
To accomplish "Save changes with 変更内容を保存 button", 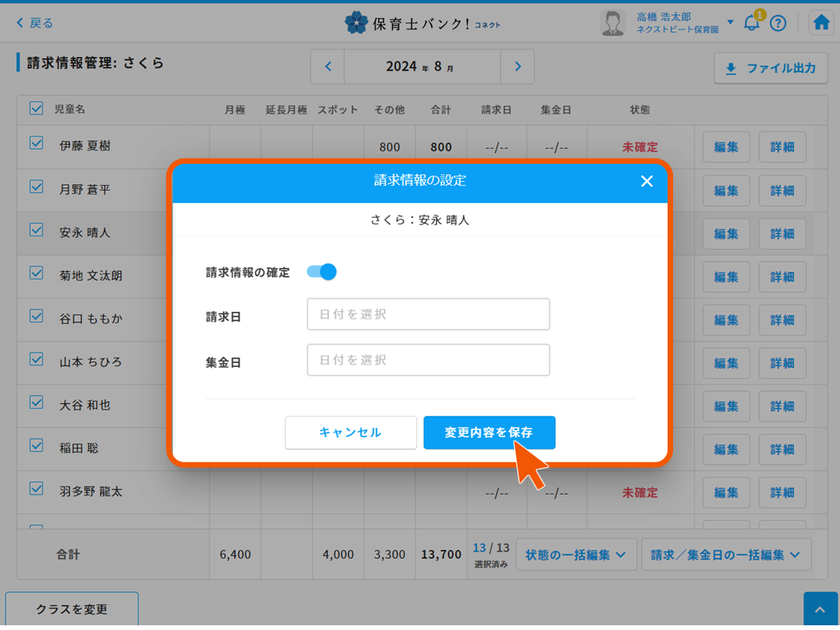I will pyautogui.click(x=489, y=432).
